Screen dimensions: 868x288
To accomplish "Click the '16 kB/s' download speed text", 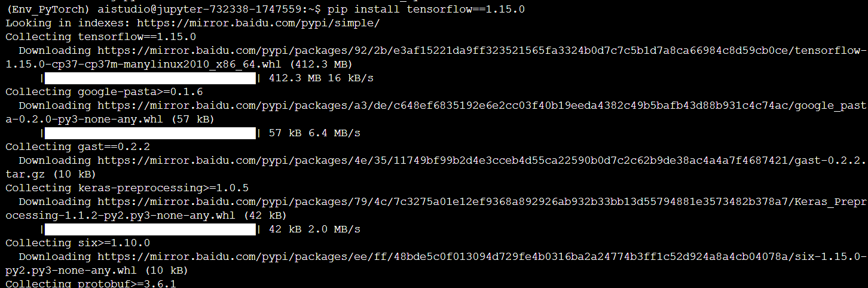I will [351, 78].
